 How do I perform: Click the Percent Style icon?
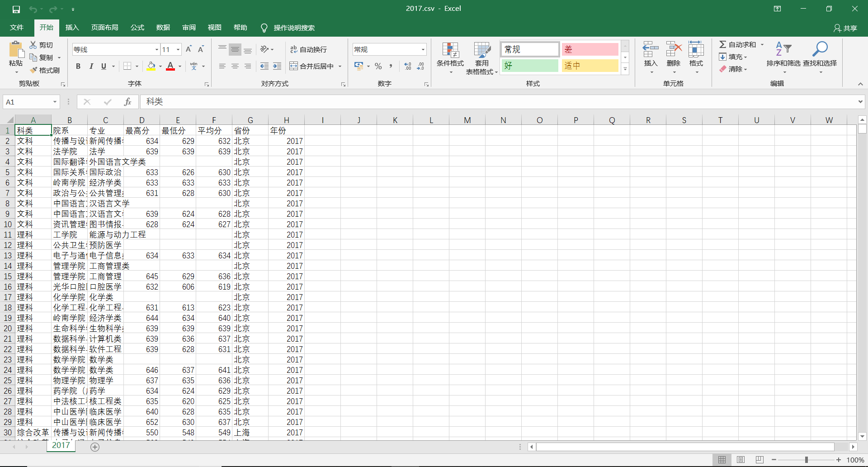pos(378,67)
